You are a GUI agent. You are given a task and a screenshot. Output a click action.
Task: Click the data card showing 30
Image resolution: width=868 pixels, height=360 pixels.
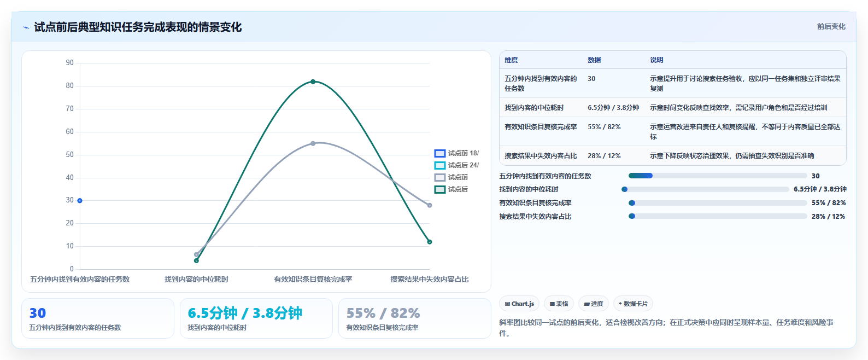[98, 318]
